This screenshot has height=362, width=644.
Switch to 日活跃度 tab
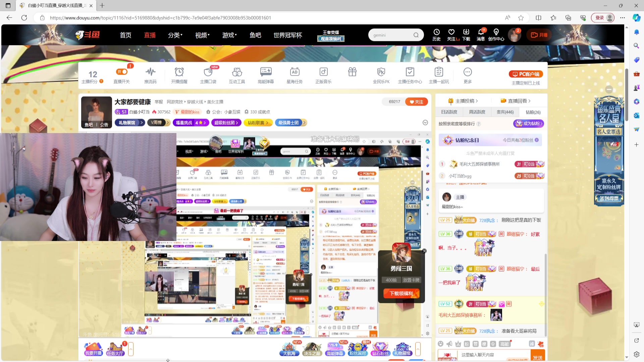click(x=449, y=112)
